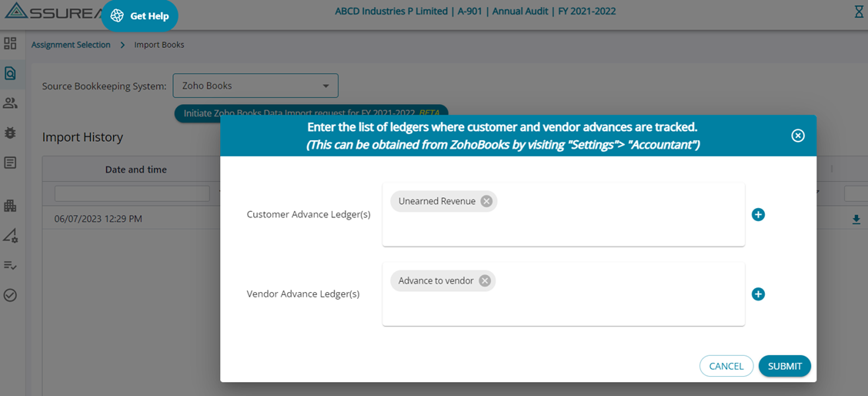Close the ledger entry dialog
The width and height of the screenshot is (868, 396).
tap(798, 136)
